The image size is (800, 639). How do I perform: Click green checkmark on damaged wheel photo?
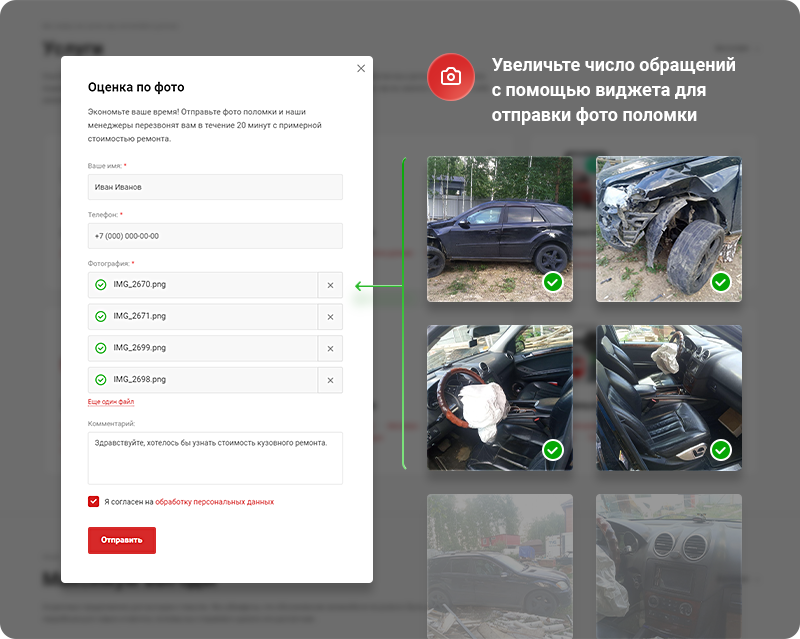point(721,282)
